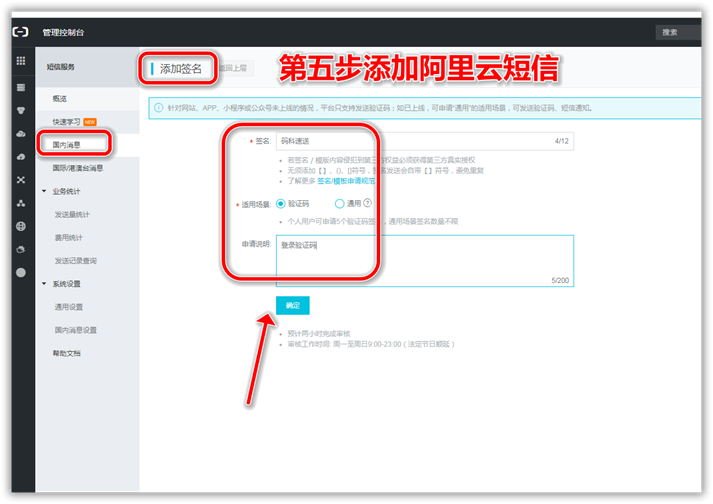
Task: Select the 验证码 scenario radio button
Action: click(x=281, y=203)
